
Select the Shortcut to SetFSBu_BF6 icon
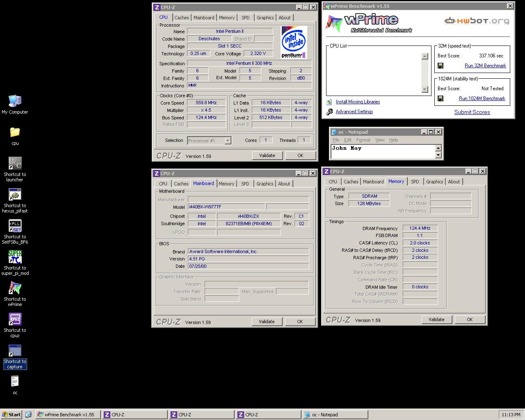[x=15, y=231]
